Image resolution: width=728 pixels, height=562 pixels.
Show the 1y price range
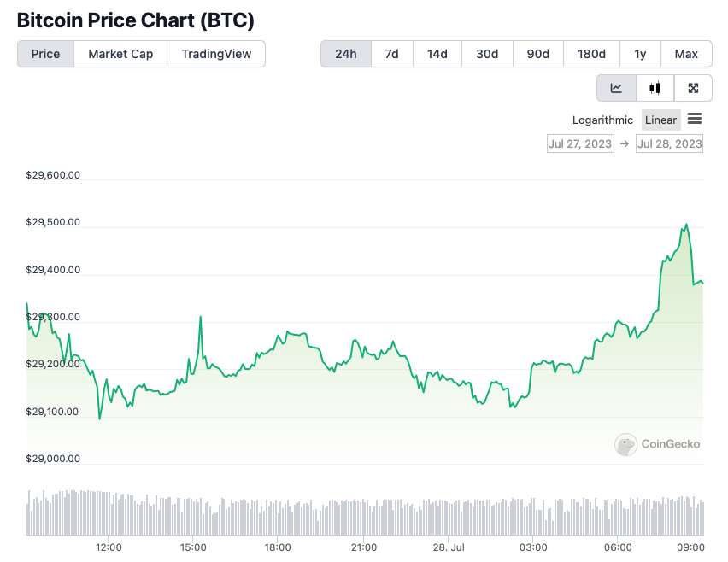click(x=640, y=54)
